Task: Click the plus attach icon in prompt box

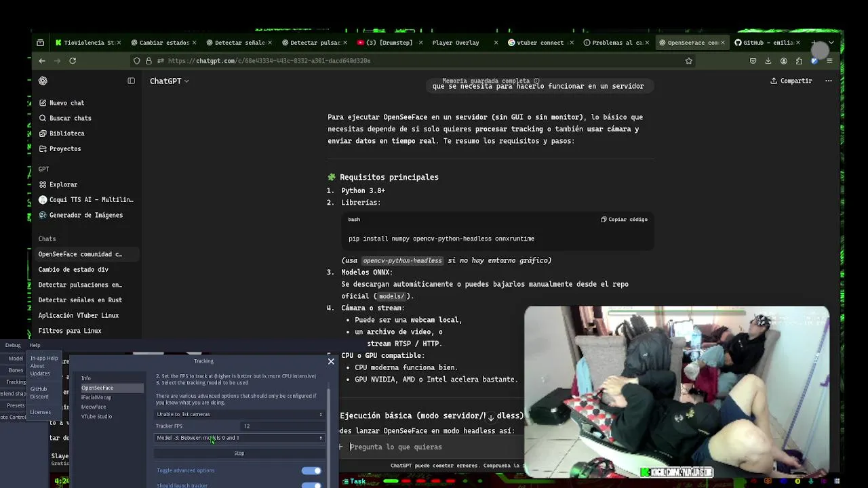Action: coord(341,447)
